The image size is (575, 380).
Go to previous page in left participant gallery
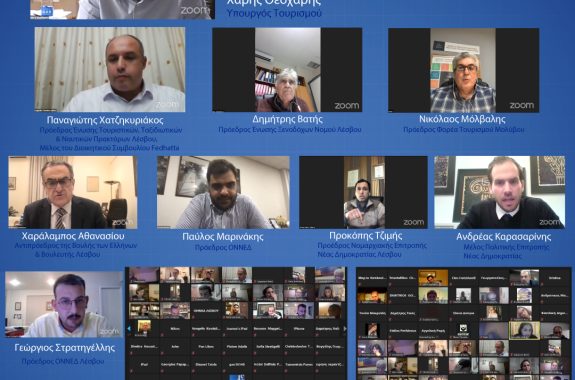[129, 329]
